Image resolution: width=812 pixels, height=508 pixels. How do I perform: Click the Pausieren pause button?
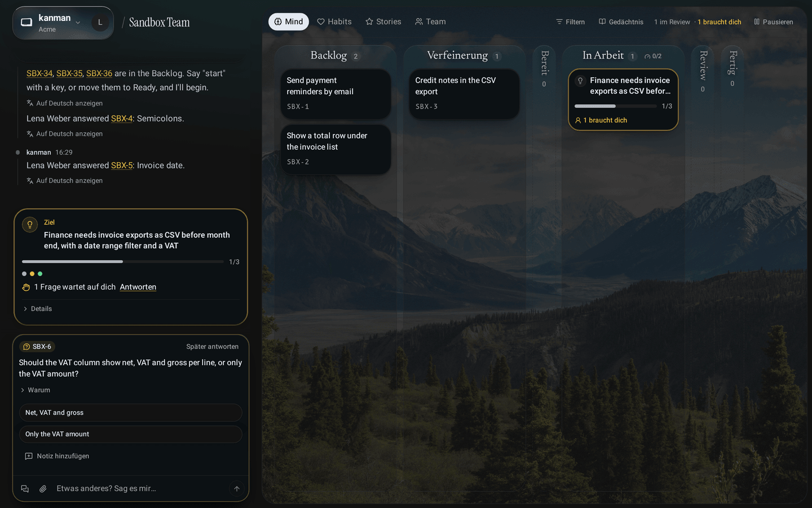773,22
